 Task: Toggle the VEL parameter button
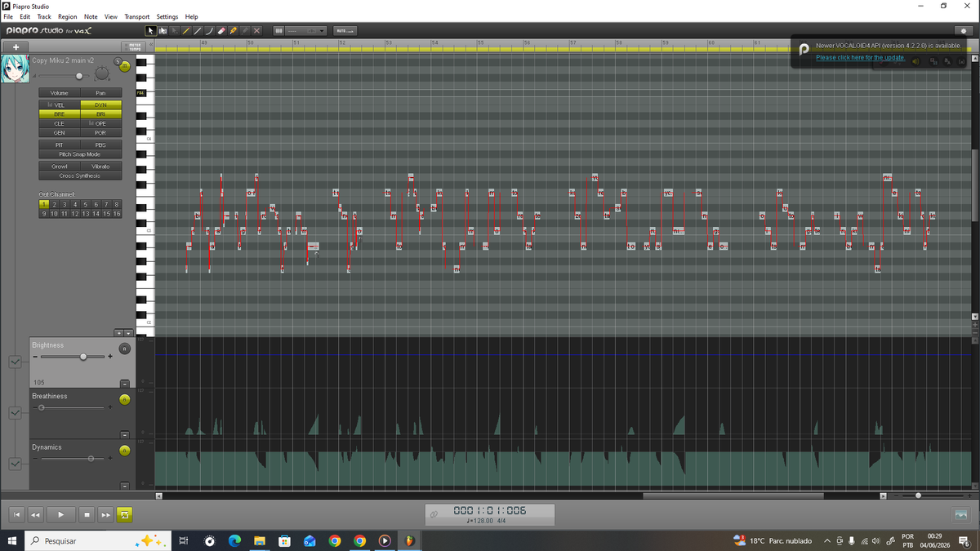(60, 105)
